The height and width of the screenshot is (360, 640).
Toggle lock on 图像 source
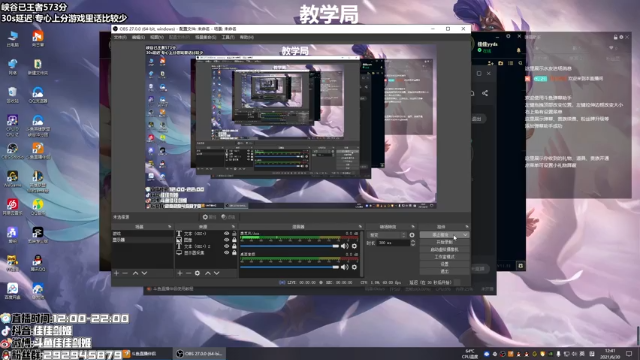point(234,240)
